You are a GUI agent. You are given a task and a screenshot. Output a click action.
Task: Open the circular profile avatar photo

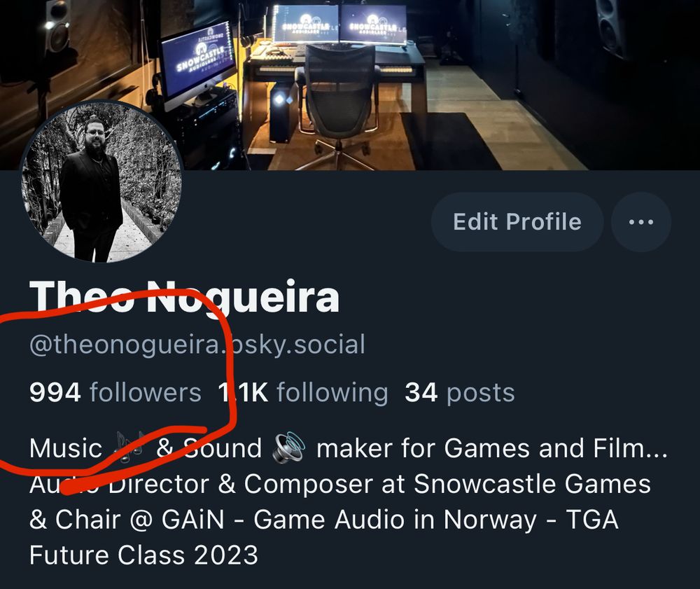(101, 181)
